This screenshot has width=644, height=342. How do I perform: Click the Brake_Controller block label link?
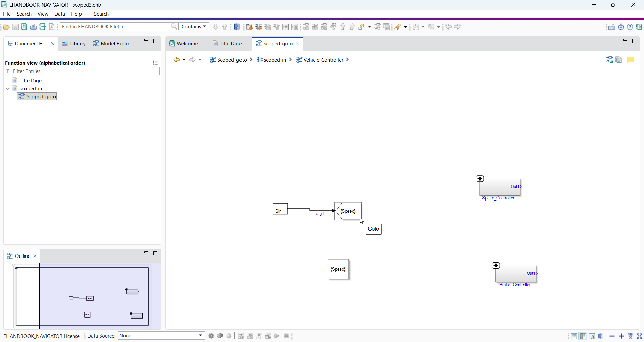[515, 285]
